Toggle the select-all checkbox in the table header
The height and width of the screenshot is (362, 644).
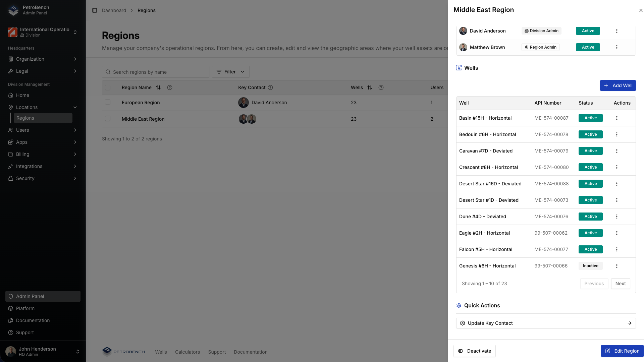108,87
